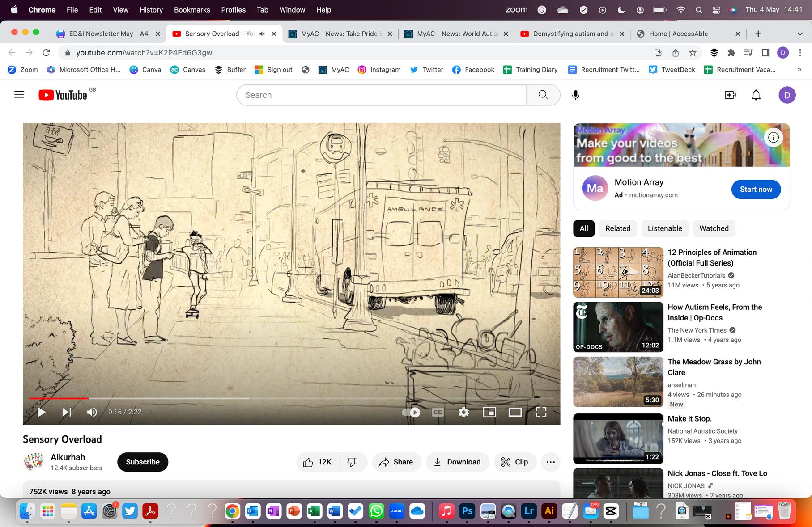Mute the Sensory Overload tab audio
The width and height of the screenshot is (812, 527).
262,34
